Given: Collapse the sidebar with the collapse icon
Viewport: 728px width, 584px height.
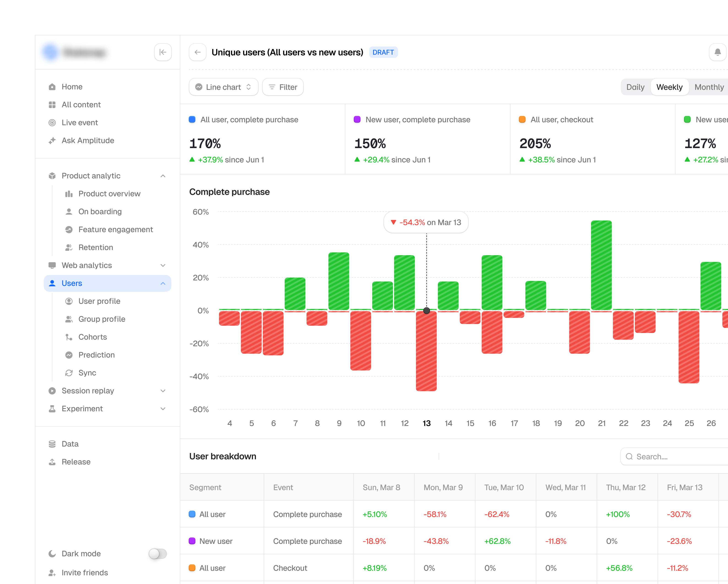Looking at the screenshot, I should pos(163,52).
